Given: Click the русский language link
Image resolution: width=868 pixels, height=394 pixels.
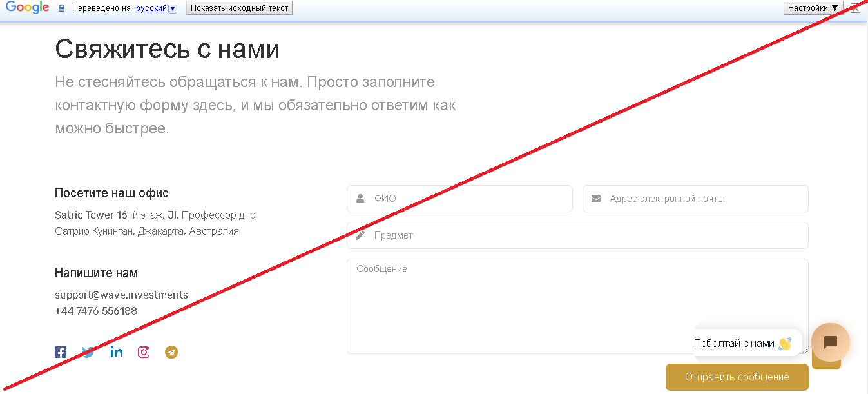Looking at the screenshot, I should pyautogui.click(x=151, y=8).
